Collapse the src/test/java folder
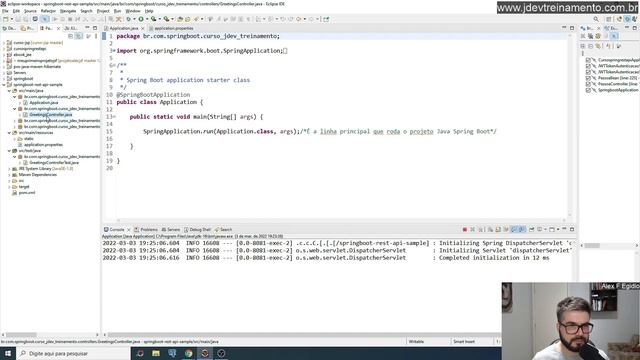The width and height of the screenshot is (640, 360). coord(9,151)
